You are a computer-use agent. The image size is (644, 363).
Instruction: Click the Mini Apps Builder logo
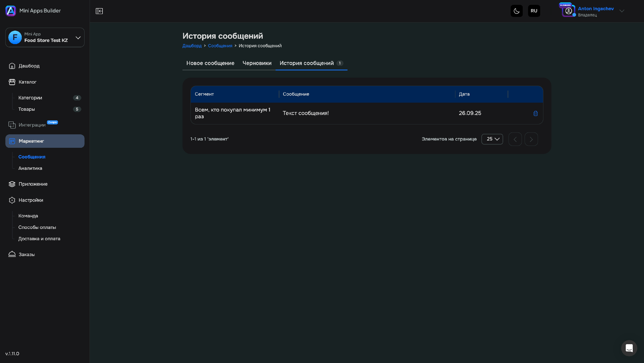click(11, 11)
